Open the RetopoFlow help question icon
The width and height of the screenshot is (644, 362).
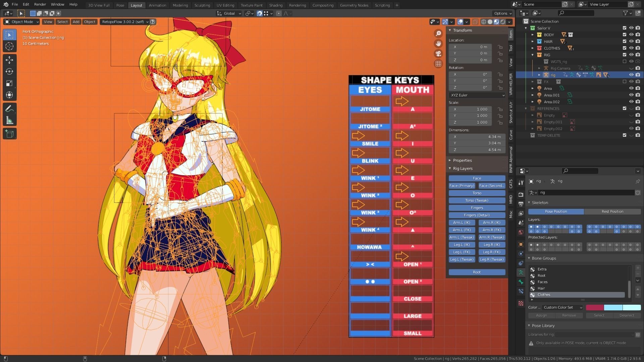153,22
